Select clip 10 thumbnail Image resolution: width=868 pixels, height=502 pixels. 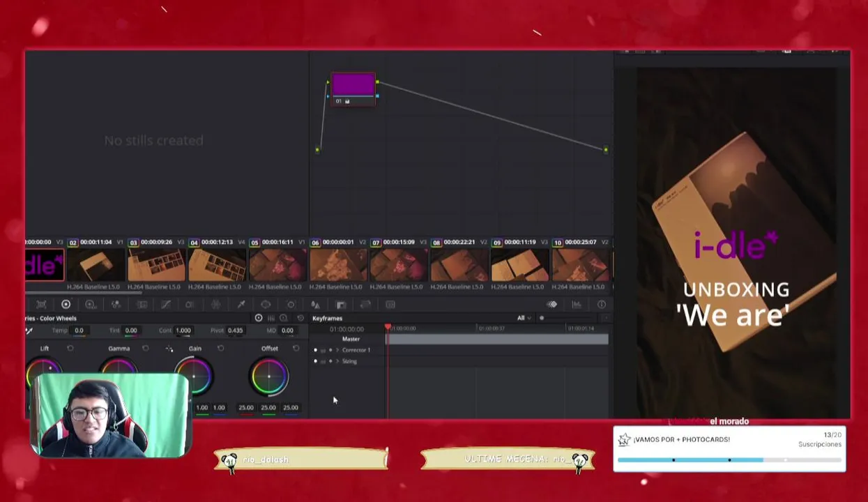581,265
